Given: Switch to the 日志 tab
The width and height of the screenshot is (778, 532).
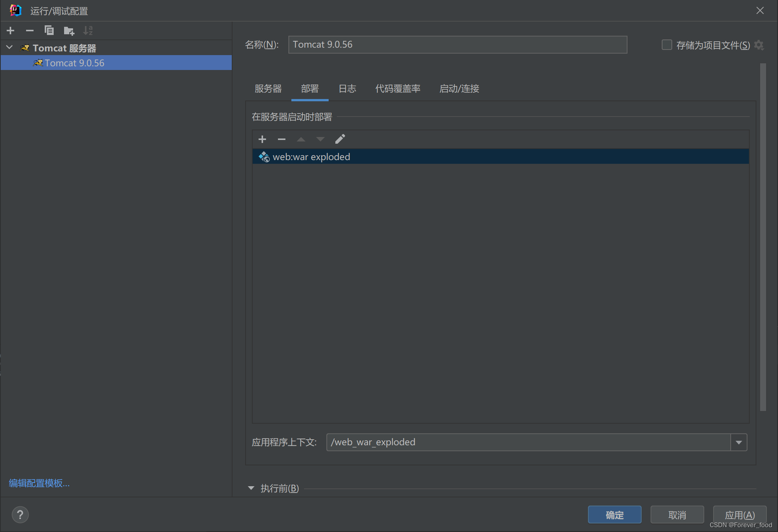Looking at the screenshot, I should pyautogui.click(x=347, y=89).
